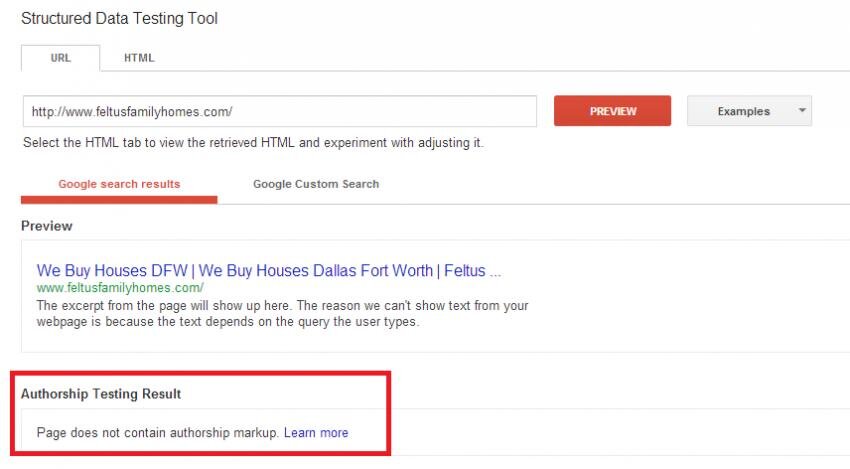Open the HTML tab
This screenshot has height=469, width=850.
point(139,58)
